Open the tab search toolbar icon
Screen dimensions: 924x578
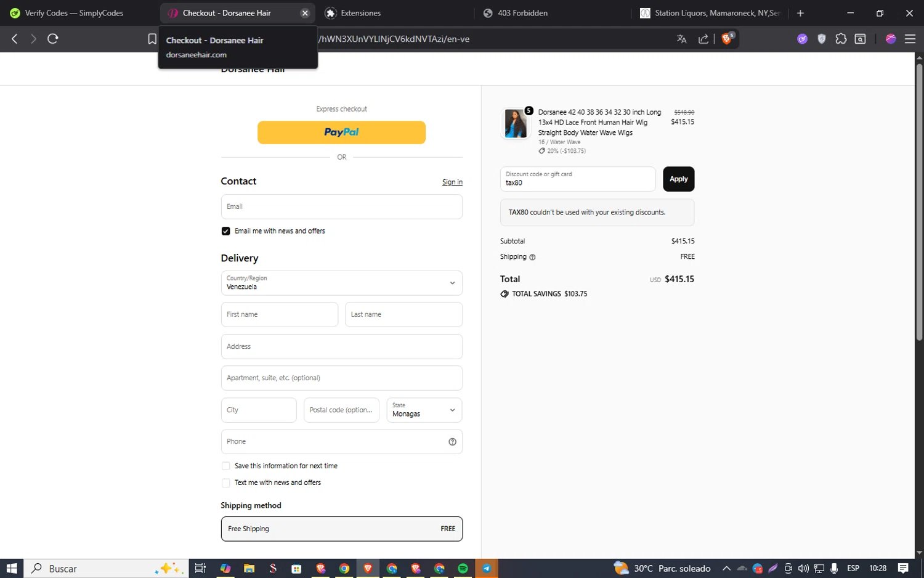861,39
